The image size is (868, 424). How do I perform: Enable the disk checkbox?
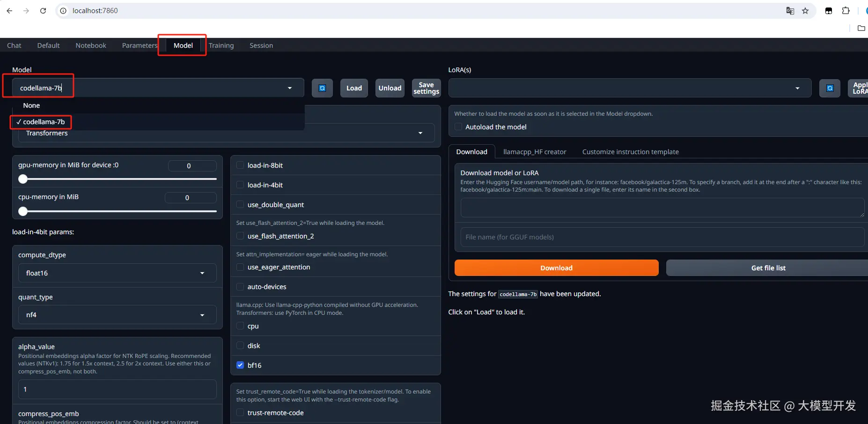[240, 346]
